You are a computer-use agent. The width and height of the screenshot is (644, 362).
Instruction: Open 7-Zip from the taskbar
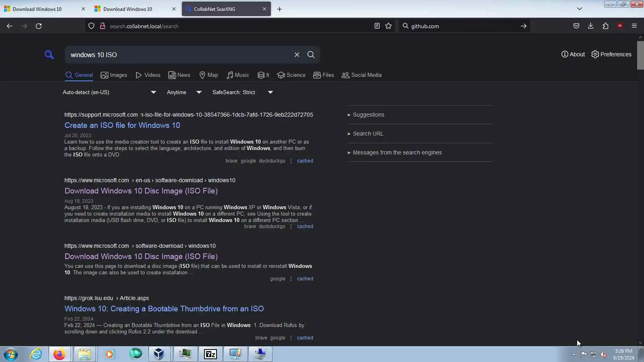coord(211,354)
